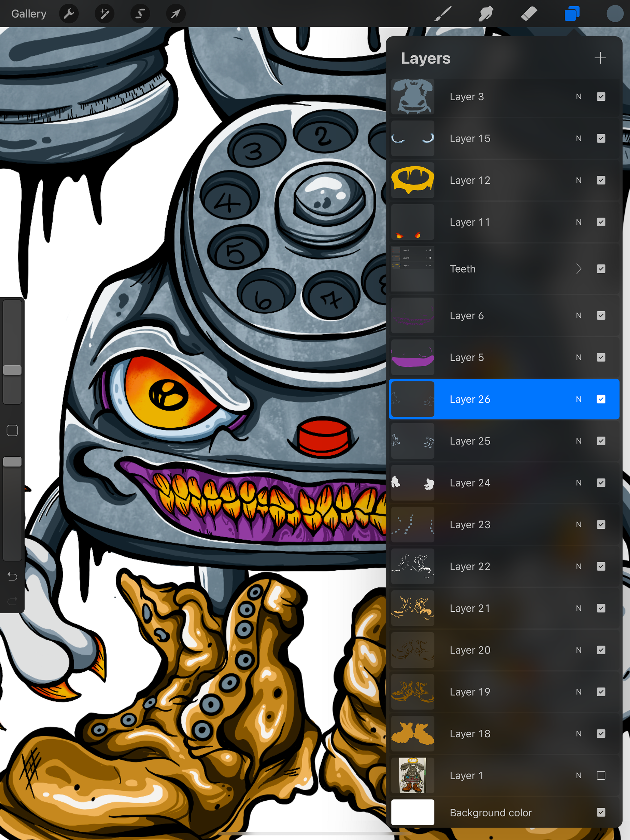The image size is (630, 840).
Task: Activate the Selection S tool
Action: (x=140, y=14)
